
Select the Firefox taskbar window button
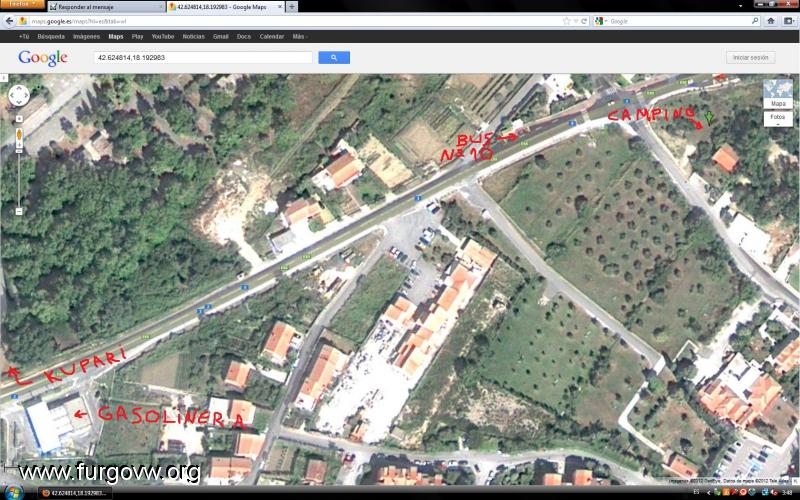tap(74, 493)
